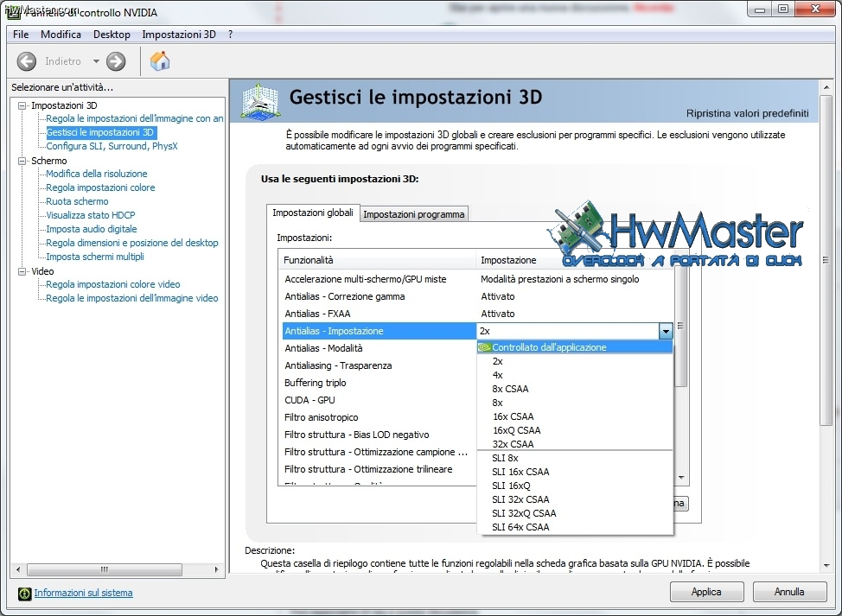
Task: Select the Antialias - Correzione gamma row
Action: (x=478, y=296)
